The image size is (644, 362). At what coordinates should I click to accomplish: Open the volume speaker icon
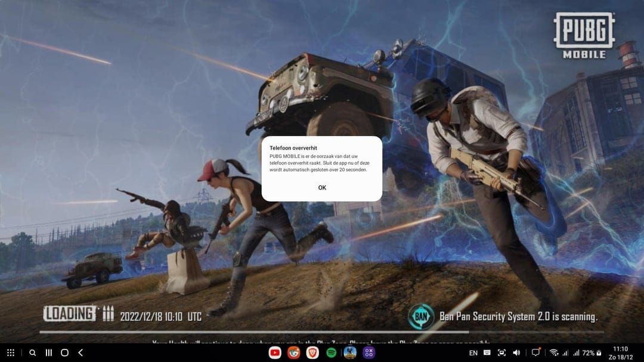(516, 352)
